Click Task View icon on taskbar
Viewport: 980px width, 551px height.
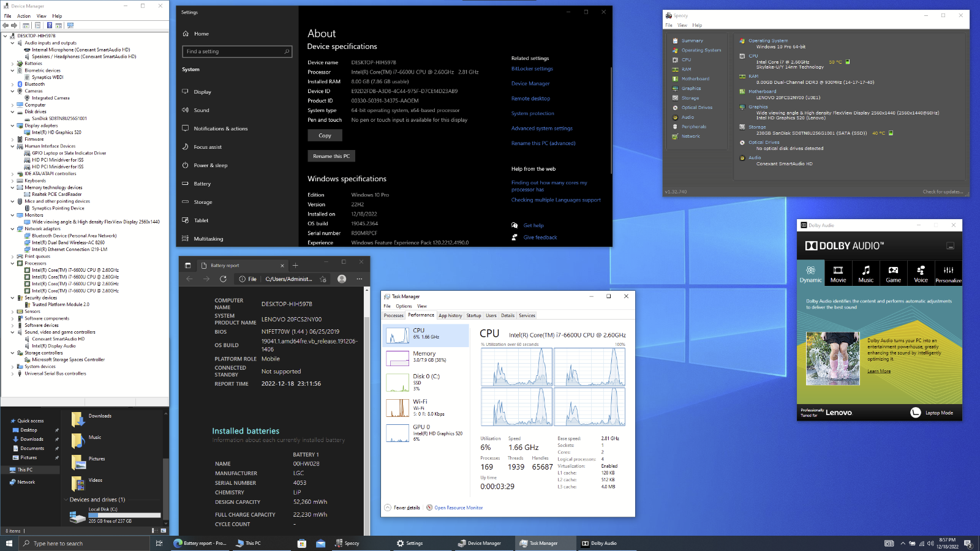[159, 543]
